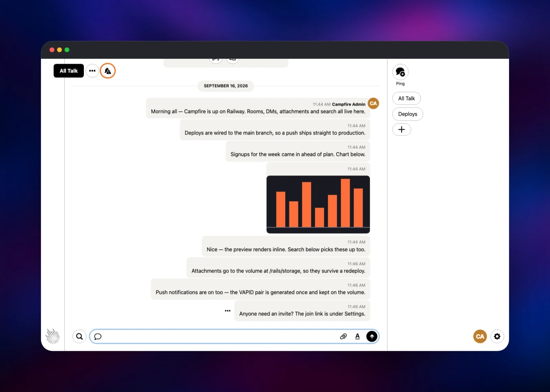Open the striped logo icon at bottom left

(53, 336)
